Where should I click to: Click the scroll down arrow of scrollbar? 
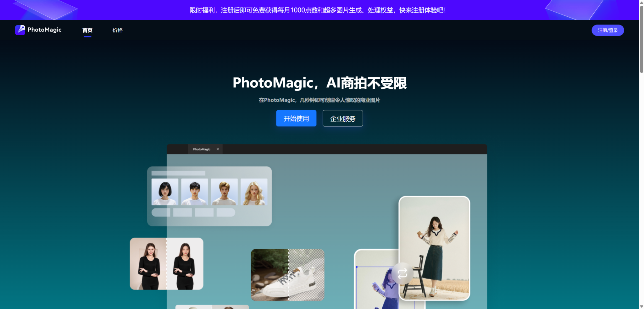(x=641, y=306)
